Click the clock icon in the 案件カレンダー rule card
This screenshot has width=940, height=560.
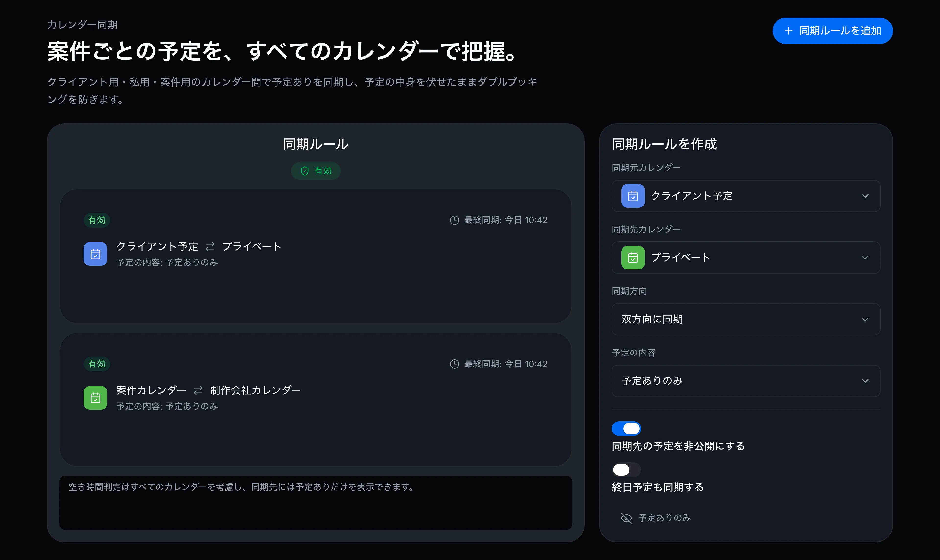point(455,364)
